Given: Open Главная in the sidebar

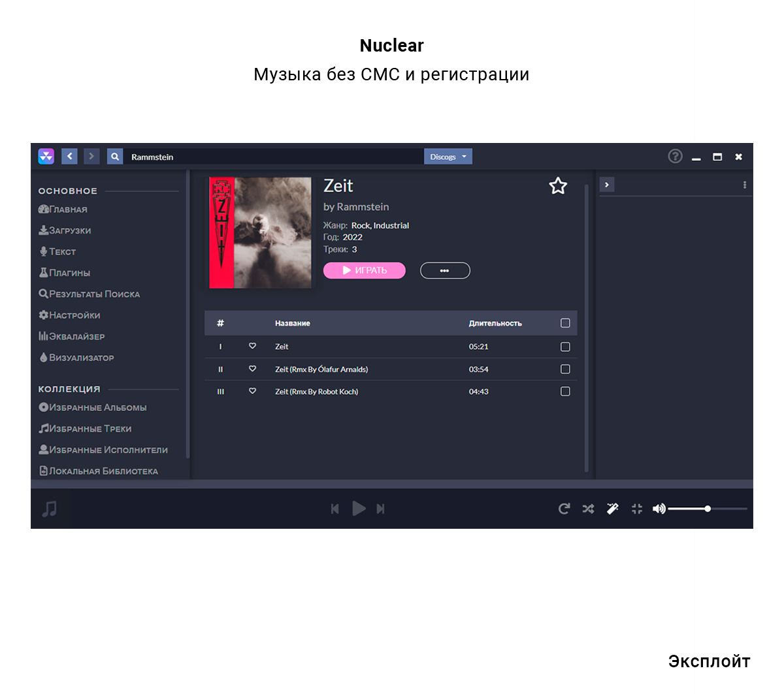Looking at the screenshot, I should 63,210.
